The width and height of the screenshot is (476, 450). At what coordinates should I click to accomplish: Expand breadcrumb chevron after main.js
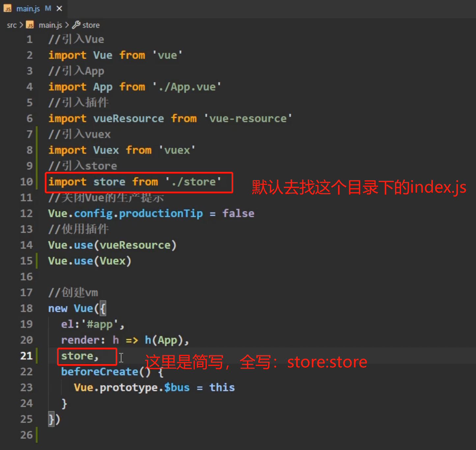67,25
